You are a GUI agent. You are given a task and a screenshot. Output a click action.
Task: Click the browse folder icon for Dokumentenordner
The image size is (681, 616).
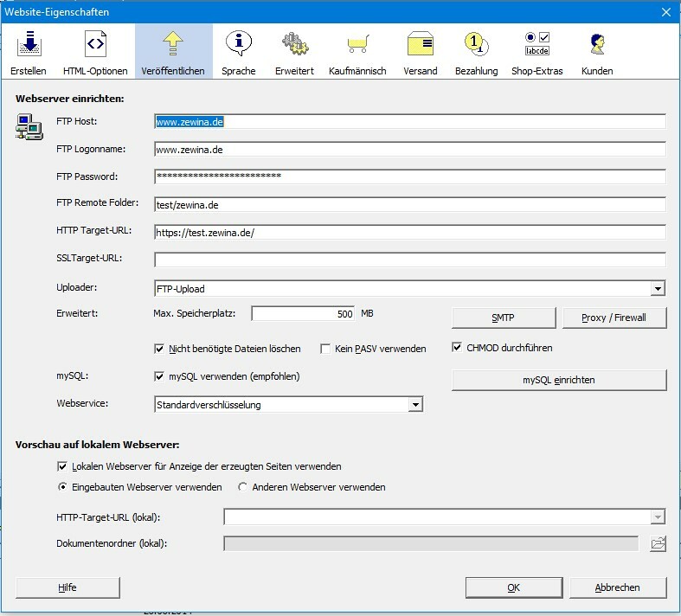click(x=658, y=543)
